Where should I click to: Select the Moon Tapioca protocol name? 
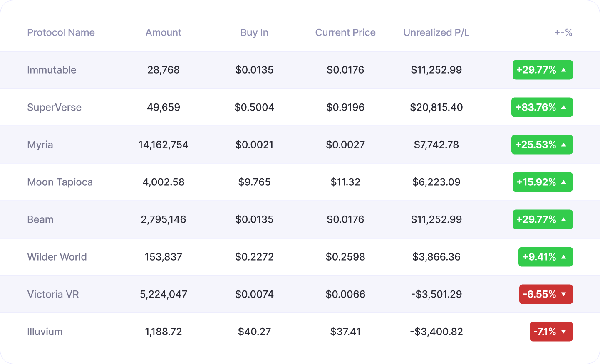click(60, 182)
